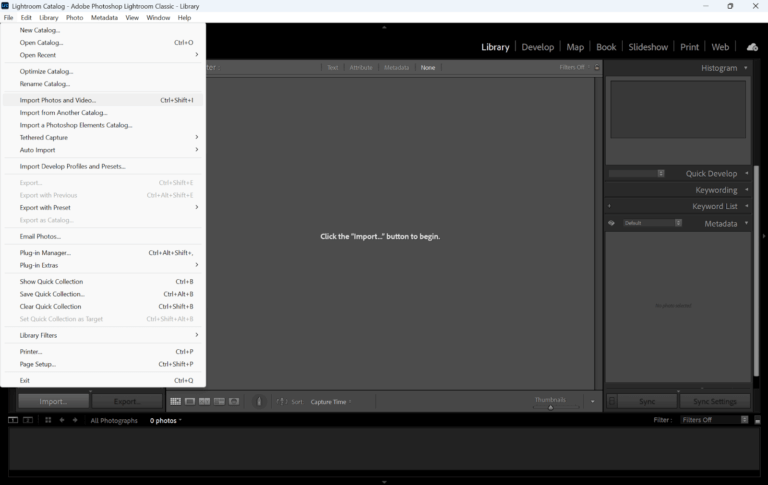Open the Default metadata set dropdown
Image resolution: width=768 pixels, height=485 pixels.
[x=652, y=223]
